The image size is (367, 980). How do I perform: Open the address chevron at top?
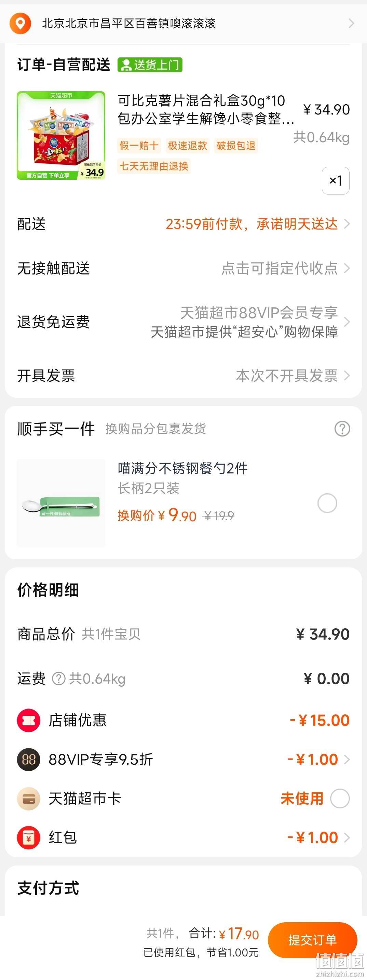pyautogui.click(x=351, y=24)
